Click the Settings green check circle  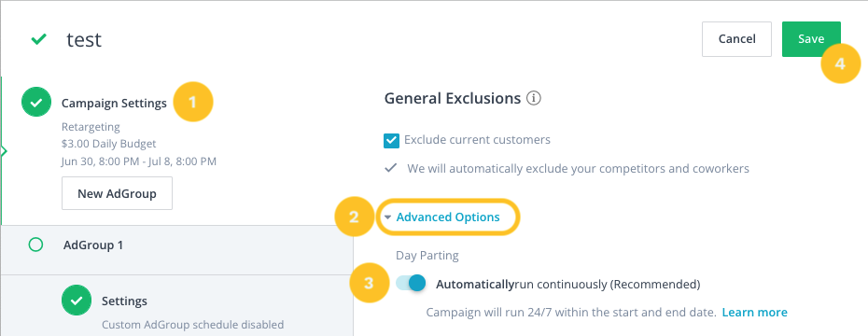tap(77, 300)
